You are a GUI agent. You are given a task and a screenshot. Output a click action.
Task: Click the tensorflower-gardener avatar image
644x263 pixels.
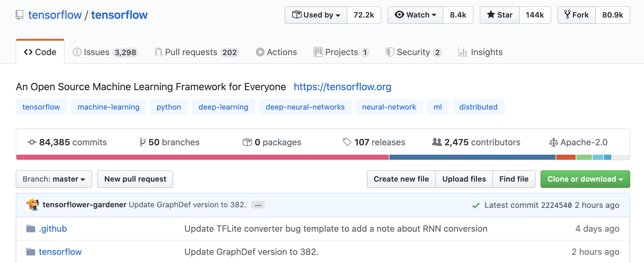point(33,205)
